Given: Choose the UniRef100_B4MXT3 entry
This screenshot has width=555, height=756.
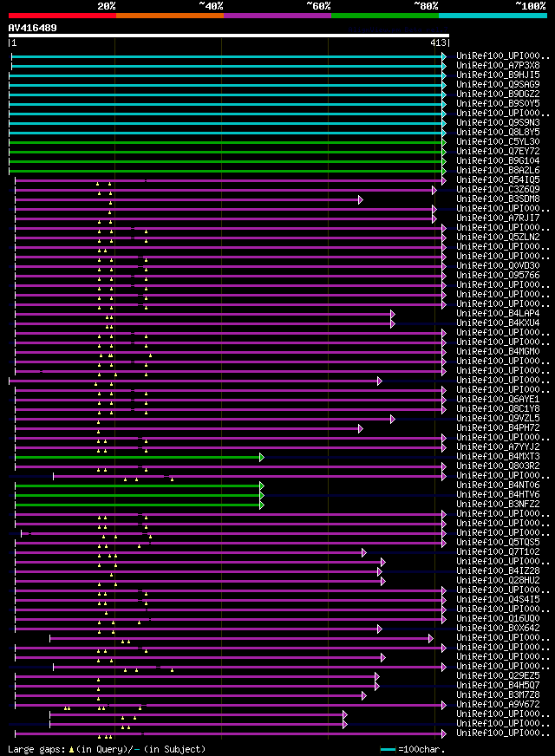Looking at the screenshot, I should coord(498,457).
